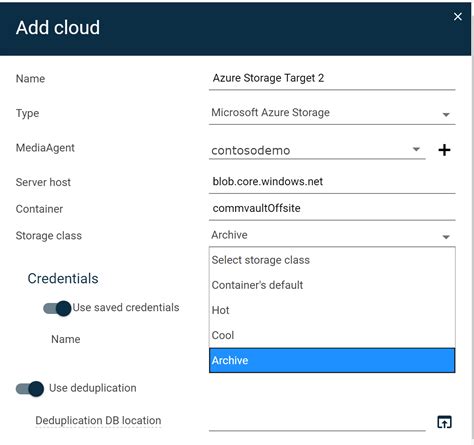
Task: Select Cool storage class
Action: (332, 335)
